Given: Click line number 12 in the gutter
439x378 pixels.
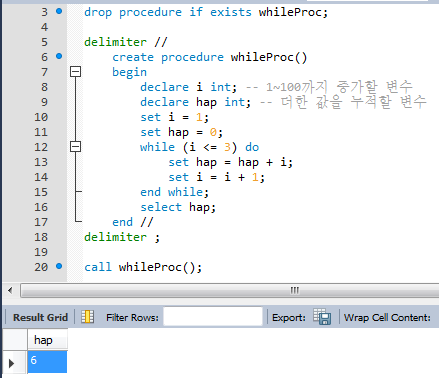Looking at the screenshot, I should pyautogui.click(x=41, y=147).
